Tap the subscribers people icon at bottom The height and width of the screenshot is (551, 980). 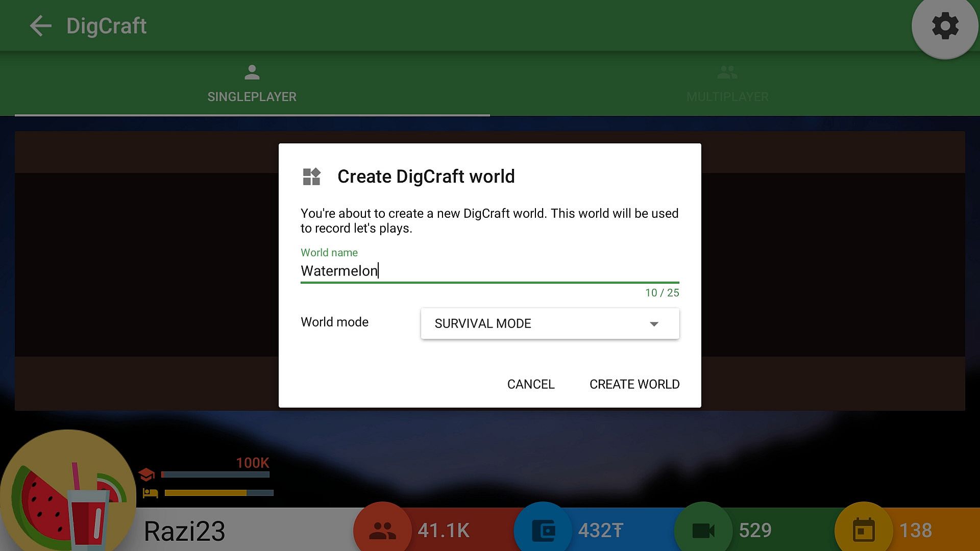pyautogui.click(x=382, y=531)
